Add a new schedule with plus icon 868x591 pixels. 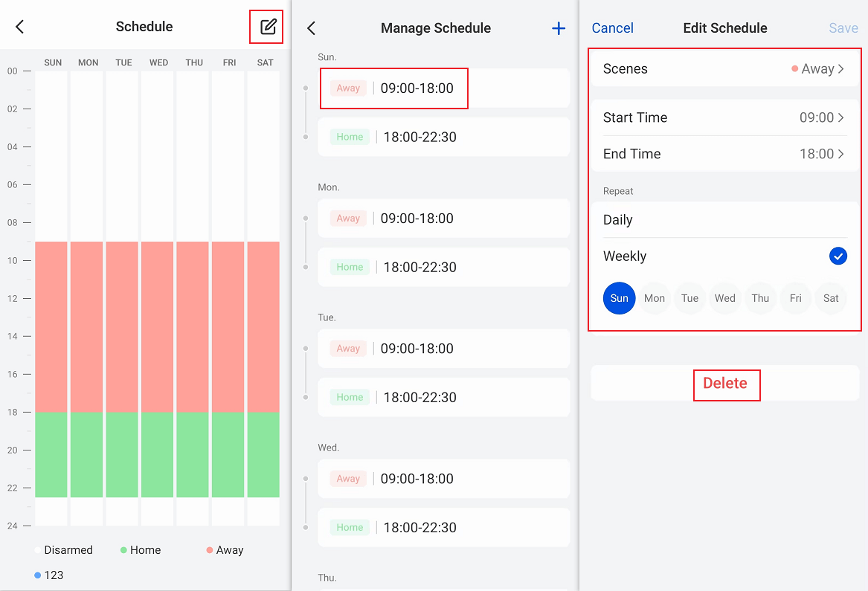tap(559, 28)
